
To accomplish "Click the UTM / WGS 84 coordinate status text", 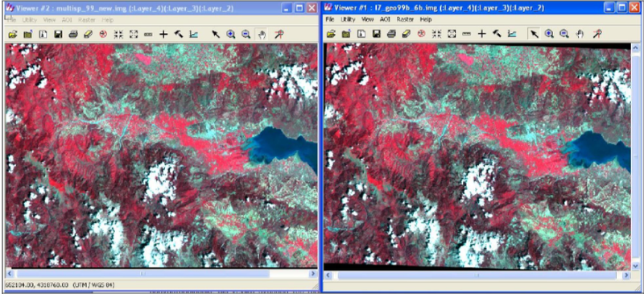I will [93, 285].
